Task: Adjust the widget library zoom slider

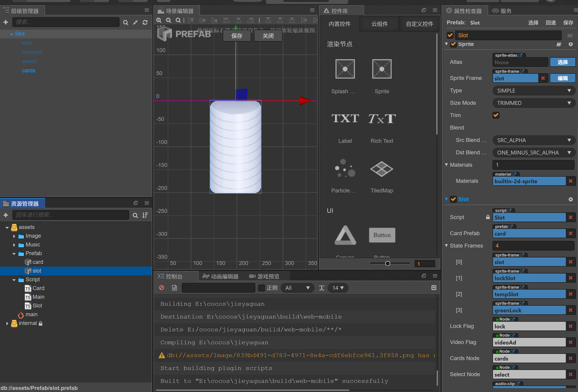Action: (387, 263)
